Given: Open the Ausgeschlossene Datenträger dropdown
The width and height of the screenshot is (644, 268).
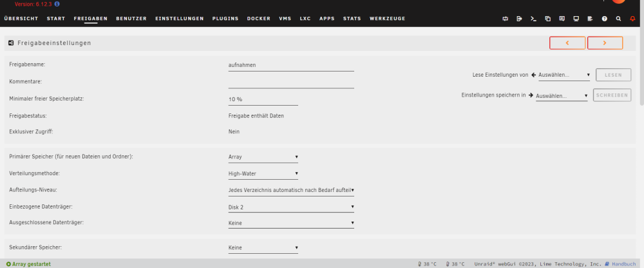Looking at the screenshot, I should click(x=291, y=223).
